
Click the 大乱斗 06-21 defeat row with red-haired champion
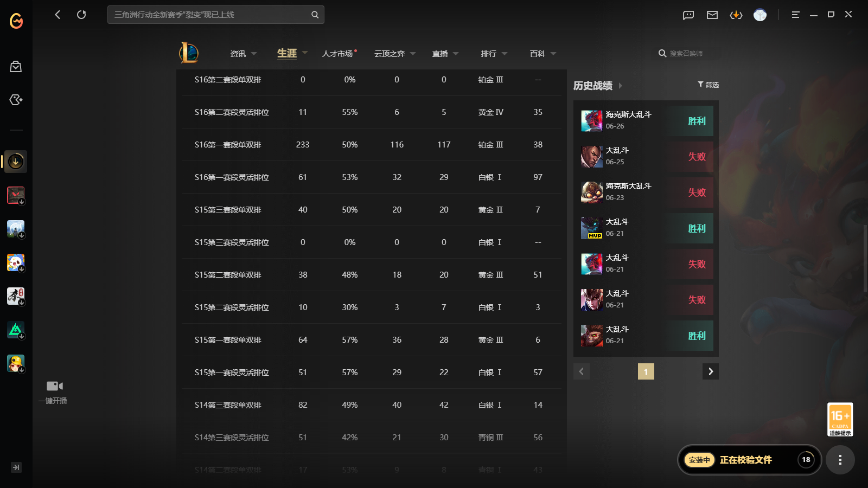646,264
